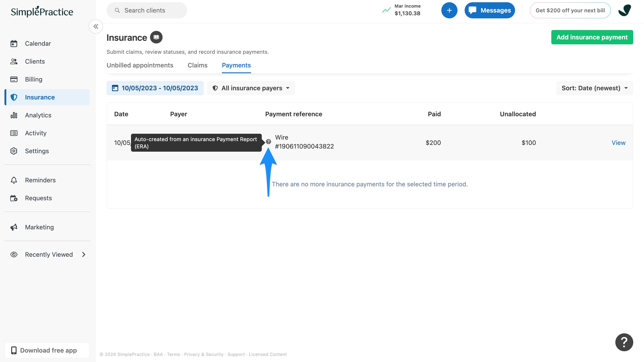Switch to the Unbilled appointments tab
This screenshot has width=644, height=362.
click(140, 65)
